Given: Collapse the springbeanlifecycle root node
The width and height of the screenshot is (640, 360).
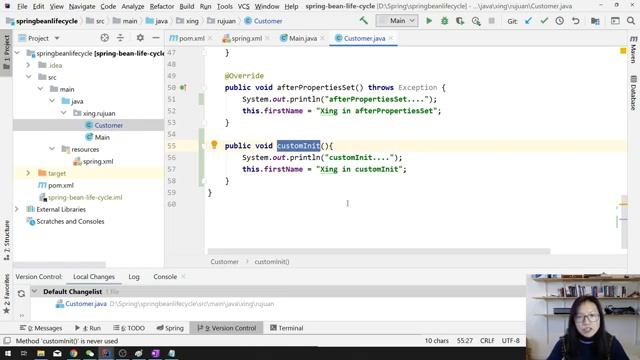Looking at the screenshot, I should [17, 53].
